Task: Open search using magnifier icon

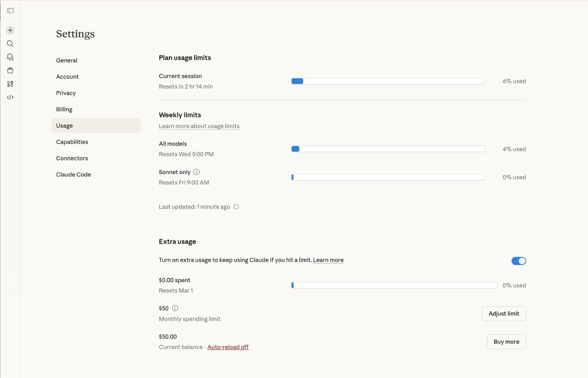Action: [10, 44]
